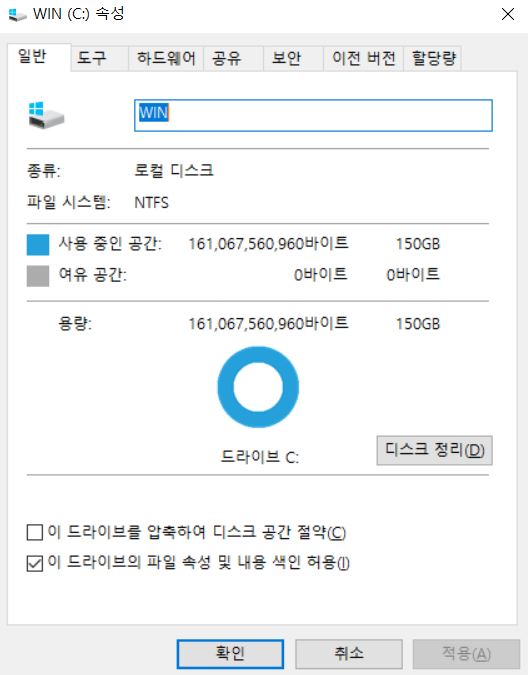
Task: Switch to the 이전 버전 tab
Action: [x=363, y=58]
